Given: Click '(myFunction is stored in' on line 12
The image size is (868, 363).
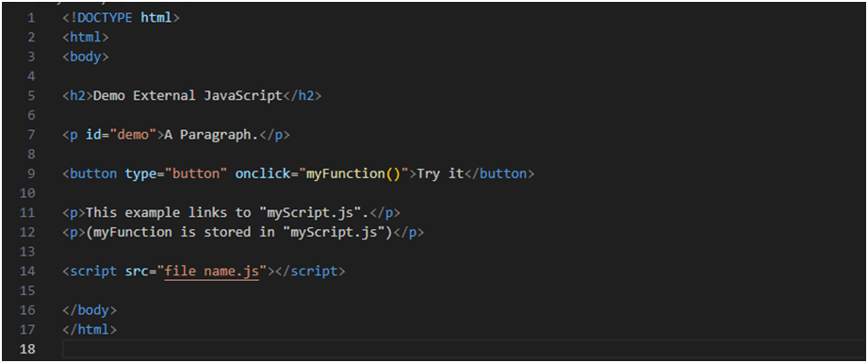Looking at the screenshot, I should [180, 232].
